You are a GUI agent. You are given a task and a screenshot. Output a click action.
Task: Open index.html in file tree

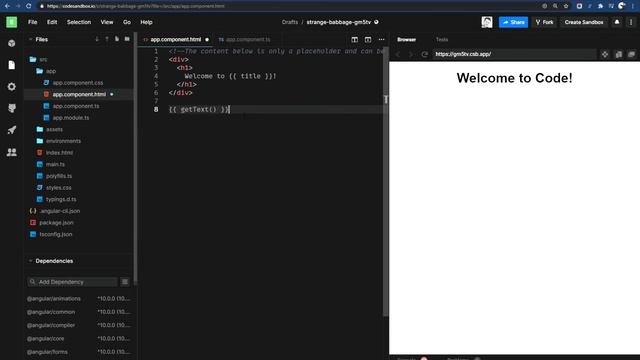pyautogui.click(x=59, y=153)
